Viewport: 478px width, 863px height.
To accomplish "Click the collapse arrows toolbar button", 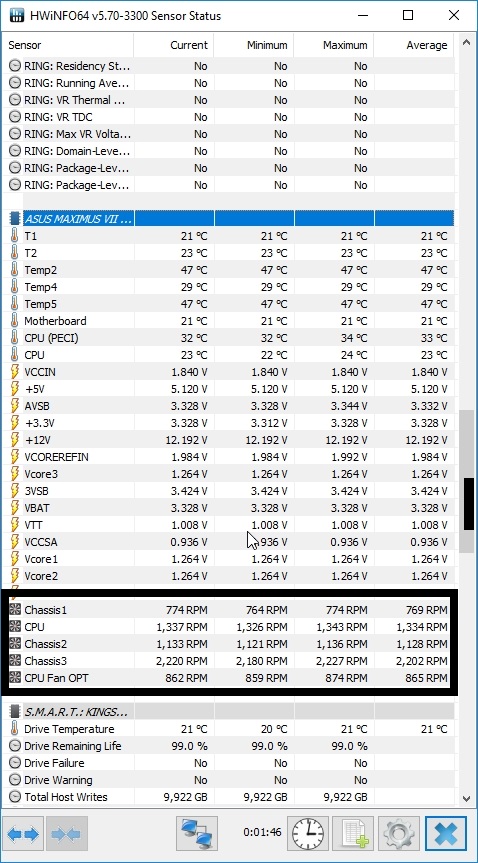I will [66, 835].
